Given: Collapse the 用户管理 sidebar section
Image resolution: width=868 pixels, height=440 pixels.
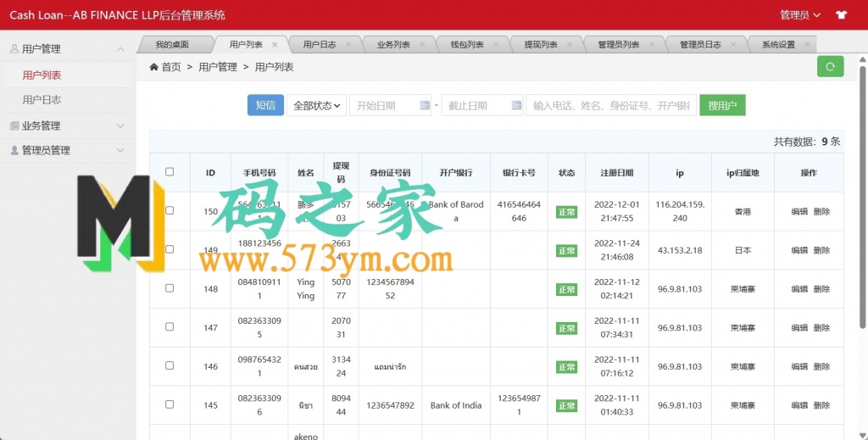Looking at the screenshot, I should click(120, 49).
